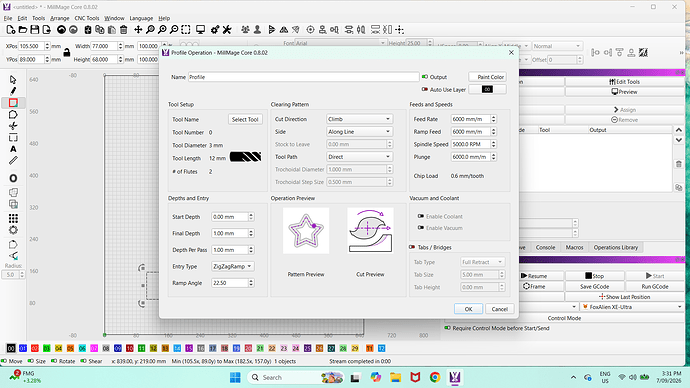Open the File menu
Screen dimensions: 690x388
8,18
